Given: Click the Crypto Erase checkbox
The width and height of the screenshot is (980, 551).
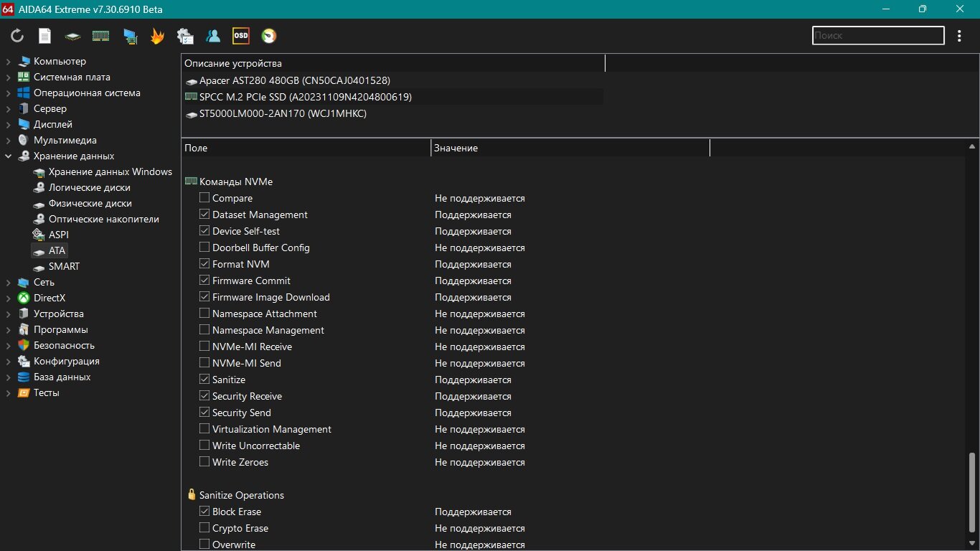Looking at the screenshot, I should 204,528.
